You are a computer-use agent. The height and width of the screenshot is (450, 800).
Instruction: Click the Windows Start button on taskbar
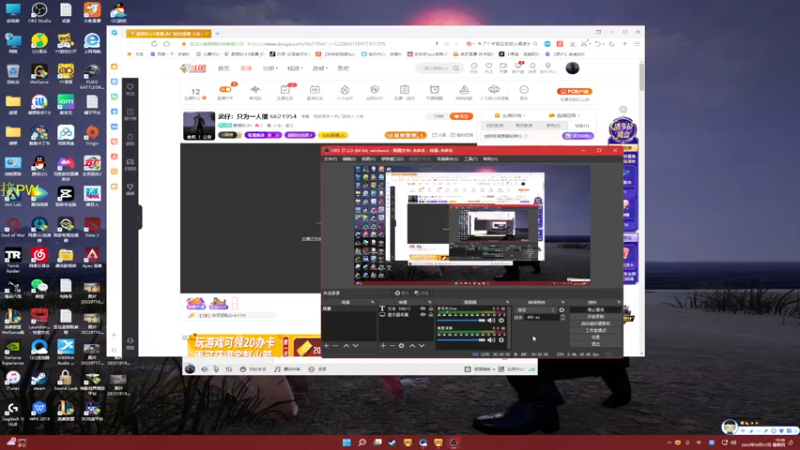pos(346,442)
